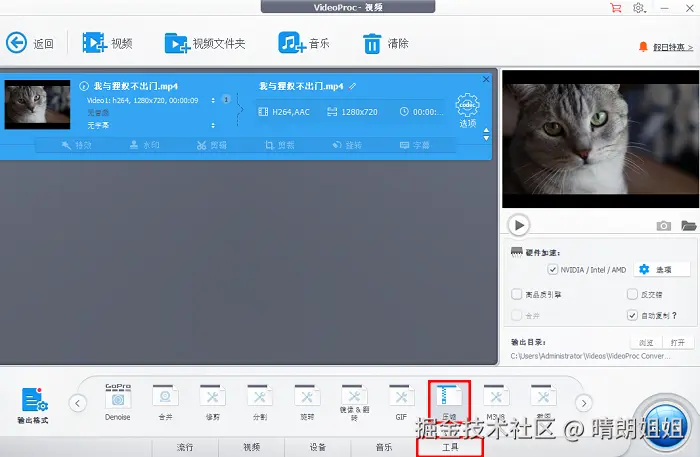The image size is (700, 457).
Task: Click the 打开 open folder button
Action: (678, 343)
